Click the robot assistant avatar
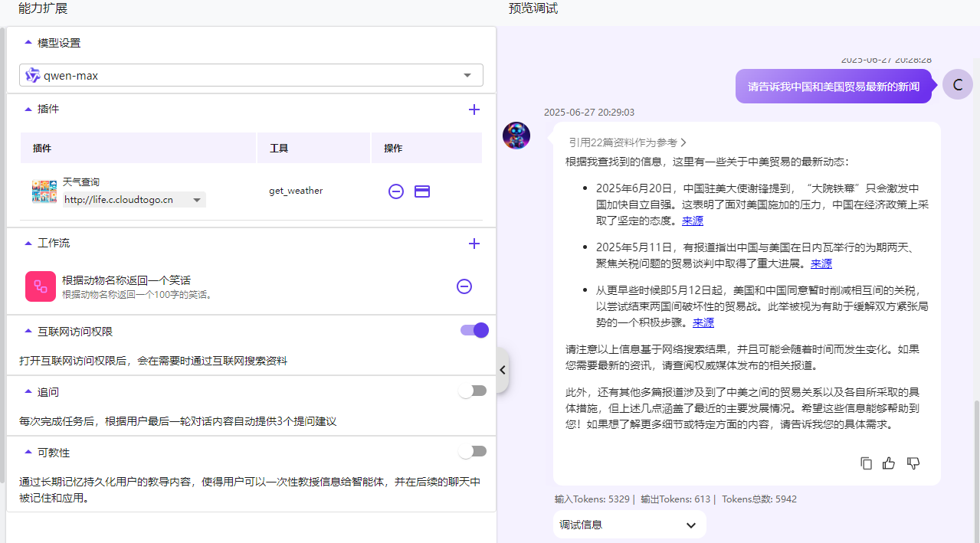 [x=516, y=136]
